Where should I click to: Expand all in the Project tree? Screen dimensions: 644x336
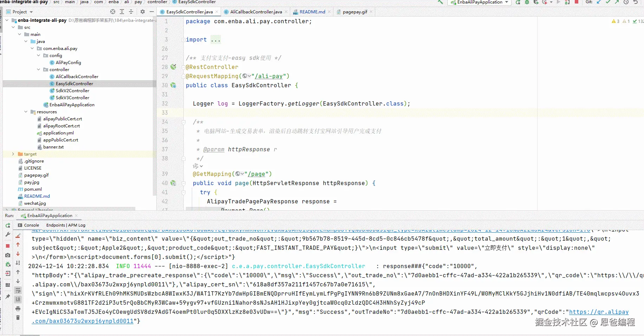coord(122,12)
